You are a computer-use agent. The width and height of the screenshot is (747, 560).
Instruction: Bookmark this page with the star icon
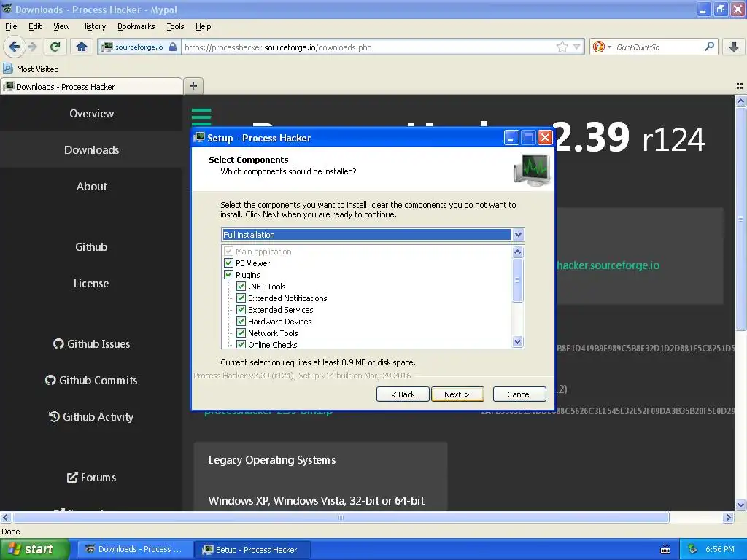pos(562,47)
